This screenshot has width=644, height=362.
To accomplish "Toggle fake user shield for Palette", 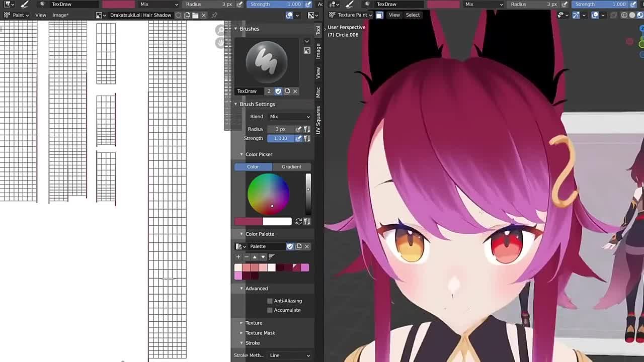I will point(290,246).
